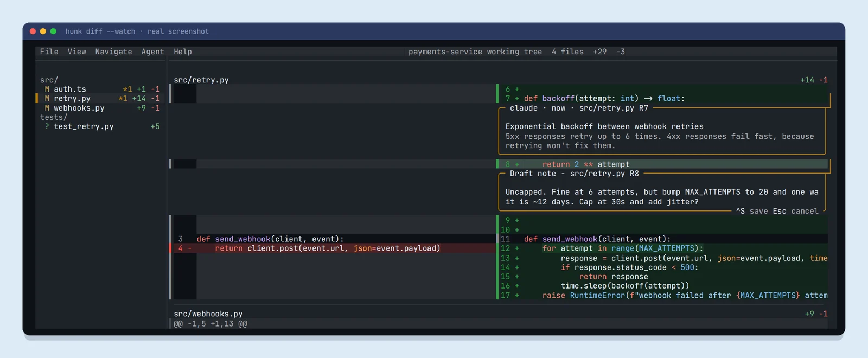Screen dimensions: 868x358
Task: Click the *1 comment count on retry.py row
Action: click(x=123, y=98)
